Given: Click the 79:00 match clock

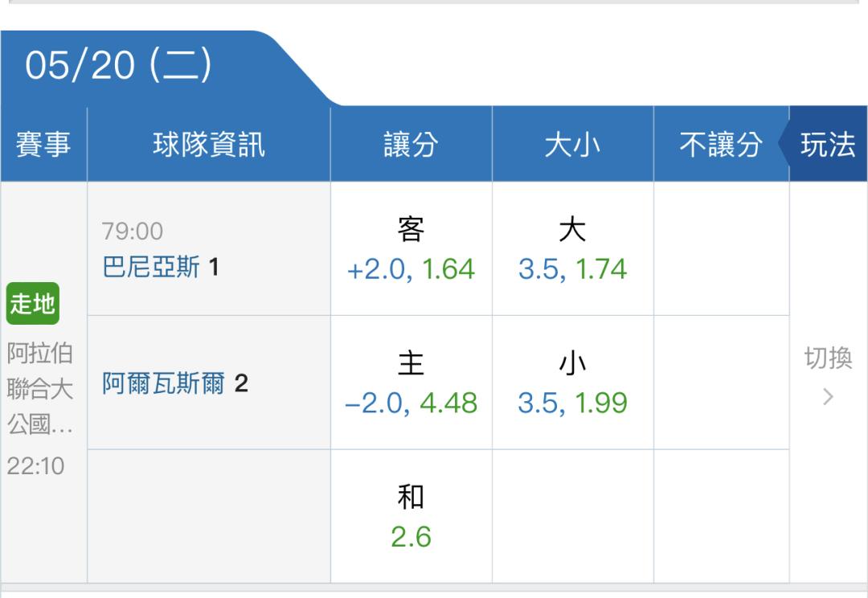Looking at the screenshot, I should pyautogui.click(x=133, y=231).
